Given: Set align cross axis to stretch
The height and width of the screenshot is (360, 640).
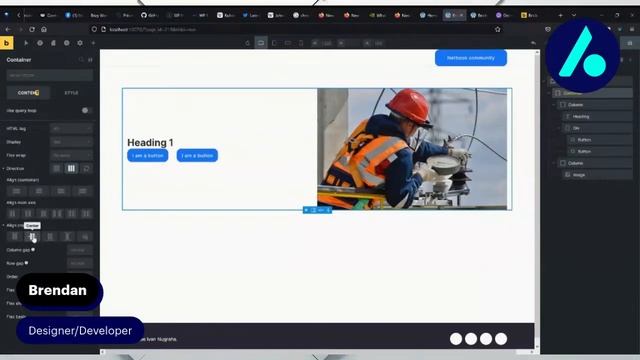Looking at the screenshot, I should point(67,236).
